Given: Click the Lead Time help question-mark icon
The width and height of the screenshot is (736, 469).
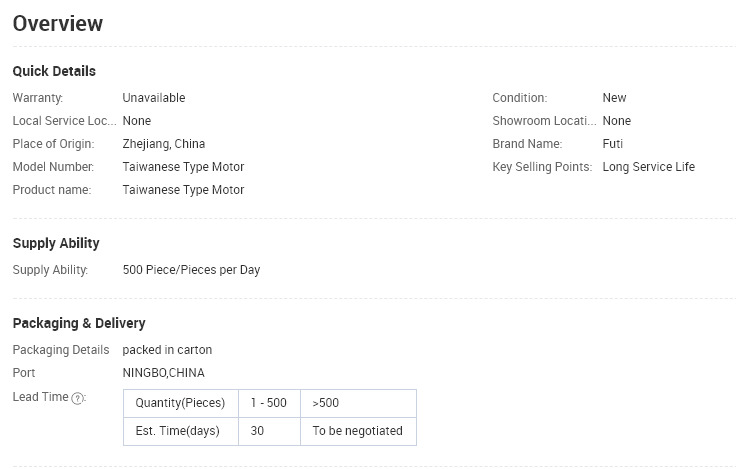Looking at the screenshot, I should pos(77,398).
